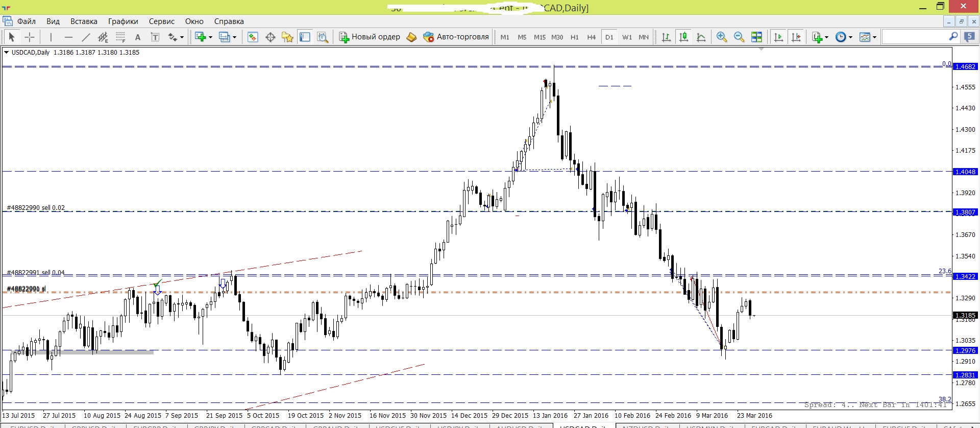Screen dimensions: 980x428
Task: Switch to line chart display
Action: point(701,37)
